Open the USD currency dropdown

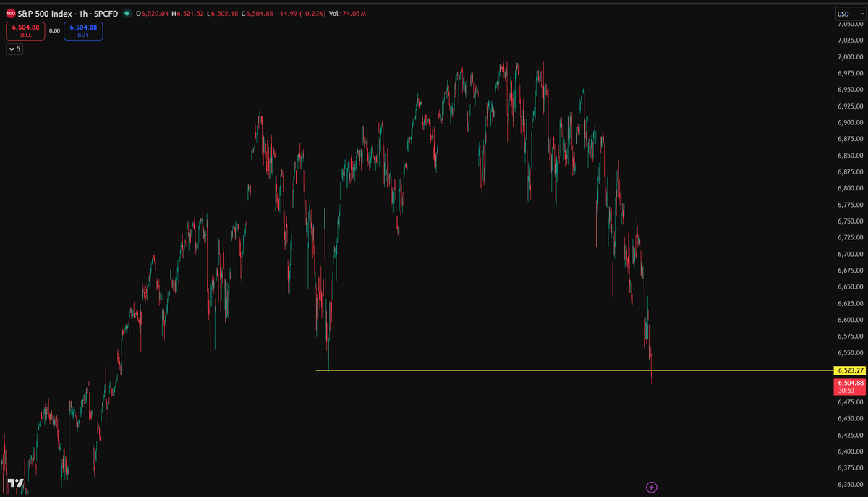click(x=846, y=13)
